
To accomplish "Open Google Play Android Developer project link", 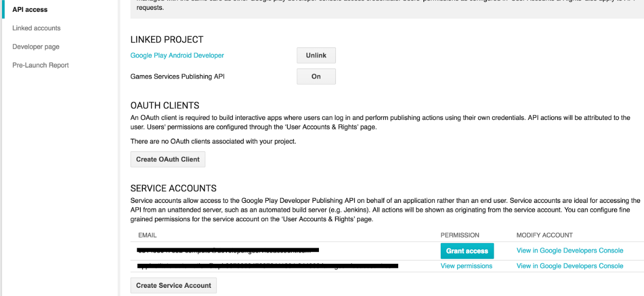I will point(177,55).
